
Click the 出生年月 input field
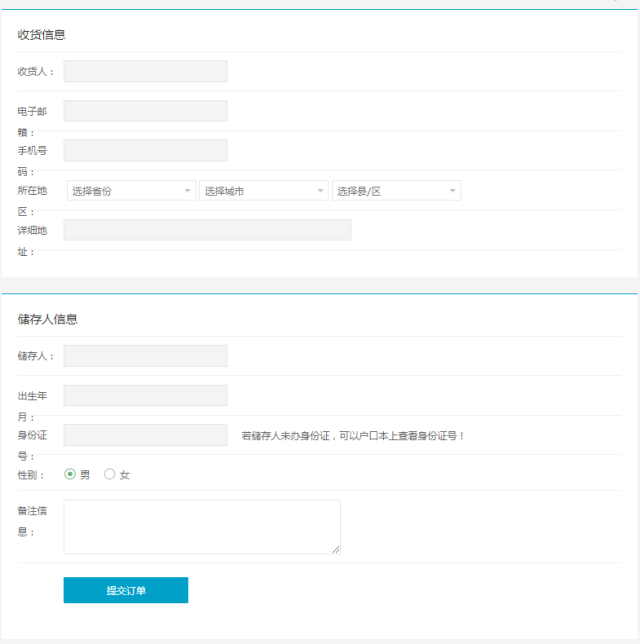[x=145, y=395]
